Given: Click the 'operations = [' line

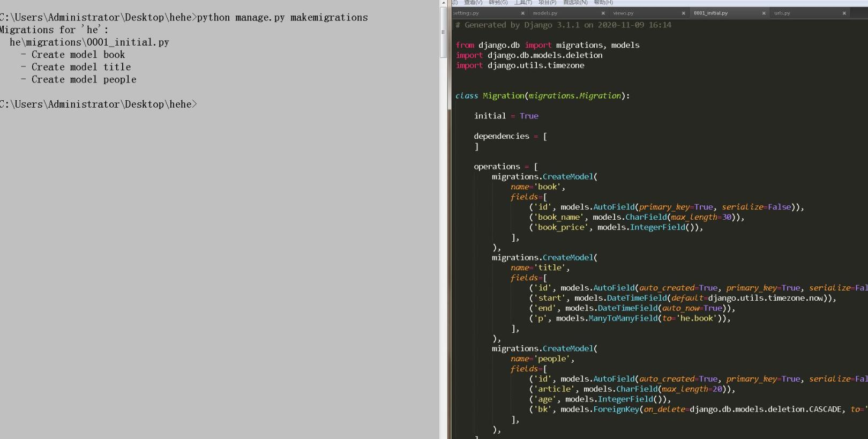Looking at the screenshot, I should tap(506, 167).
